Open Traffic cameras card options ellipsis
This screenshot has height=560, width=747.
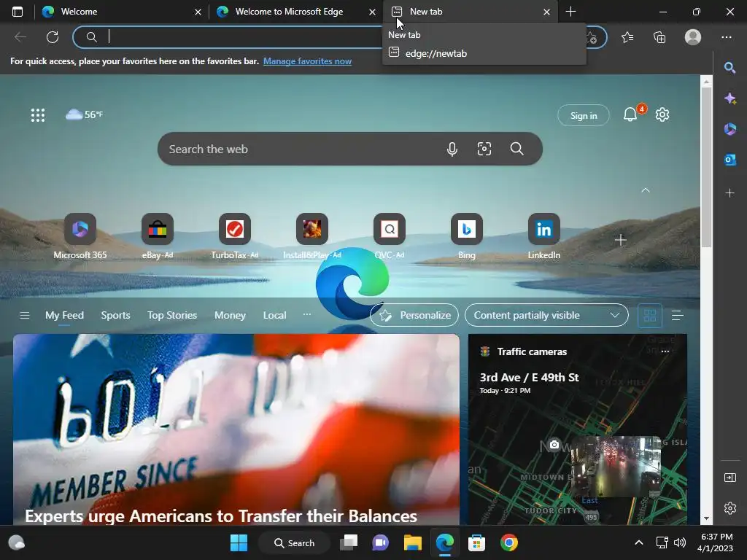[665, 351]
